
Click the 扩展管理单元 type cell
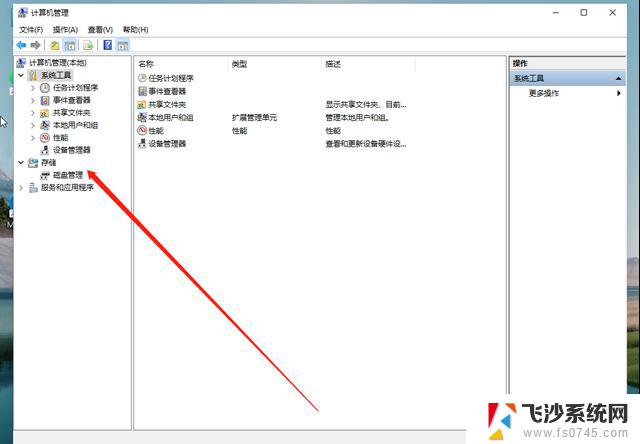(254, 118)
